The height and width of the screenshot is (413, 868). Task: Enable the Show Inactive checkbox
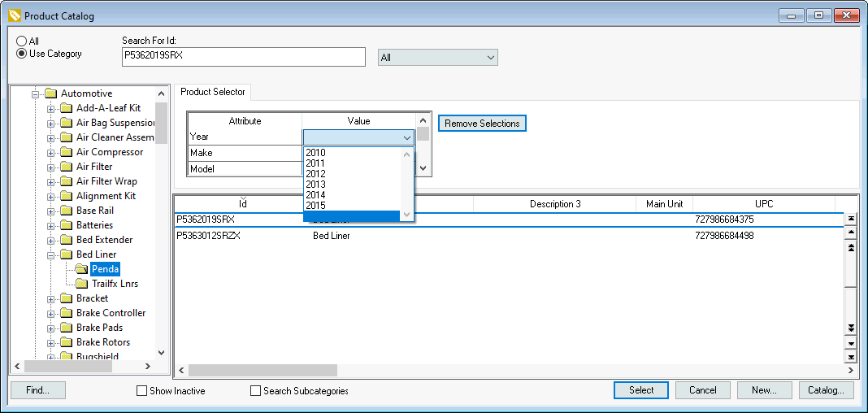click(x=142, y=391)
